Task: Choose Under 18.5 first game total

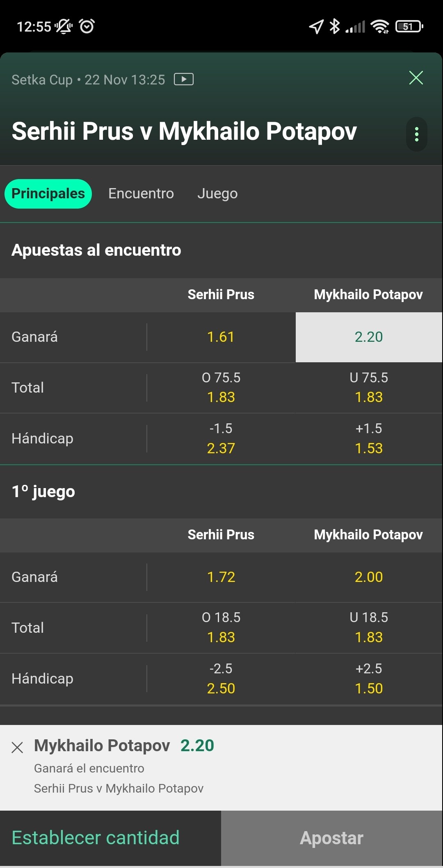Action: click(x=369, y=628)
